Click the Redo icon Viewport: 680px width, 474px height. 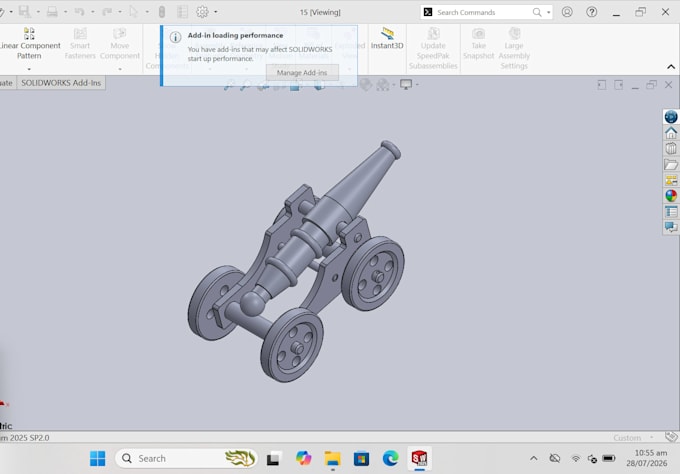pos(107,12)
